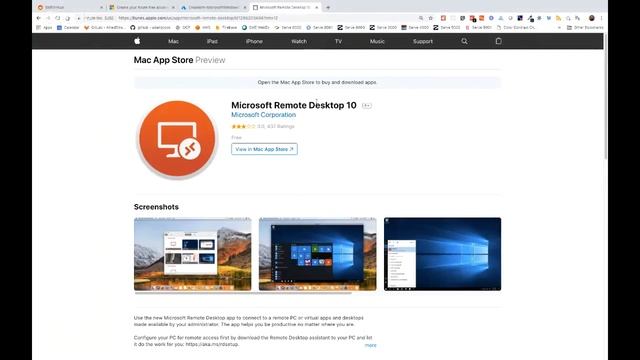The image size is (640, 360).
Task: View the third screenshot with full-screen Windows desktop
Action: pos(442,254)
